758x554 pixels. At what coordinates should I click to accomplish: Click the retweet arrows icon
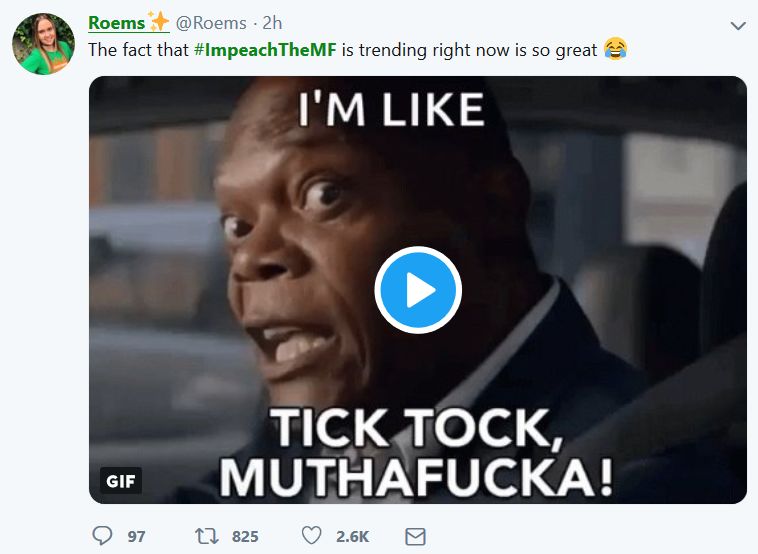(207, 537)
